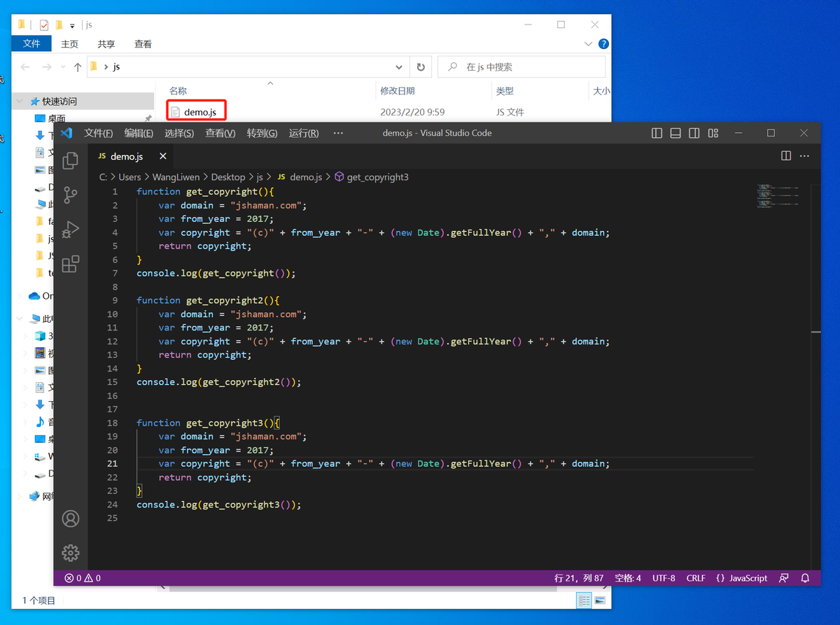Select the demo.js editor tab
The image size is (840, 625).
(132, 156)
